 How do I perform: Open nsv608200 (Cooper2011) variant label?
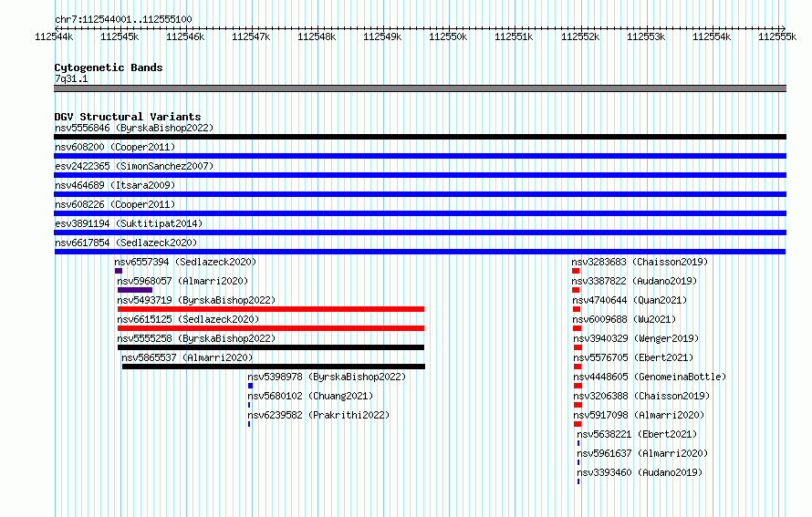tap(115, 147)
